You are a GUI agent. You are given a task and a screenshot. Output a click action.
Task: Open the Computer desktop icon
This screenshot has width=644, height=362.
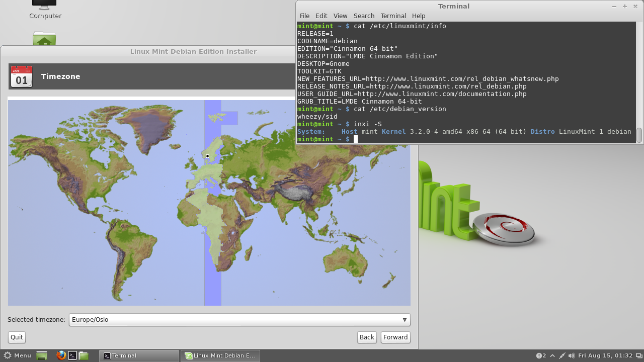(45, 10)
